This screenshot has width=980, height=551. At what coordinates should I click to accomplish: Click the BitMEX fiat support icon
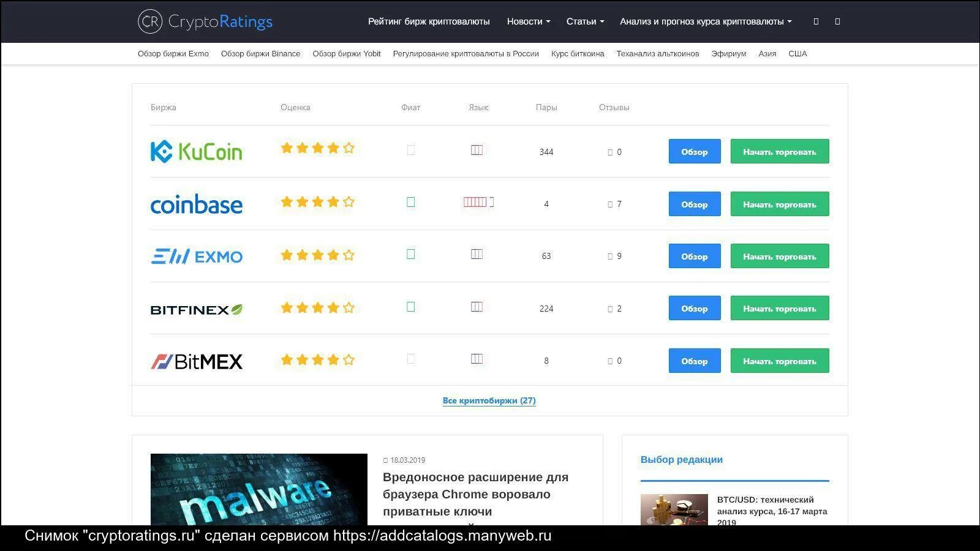point(410,359)
